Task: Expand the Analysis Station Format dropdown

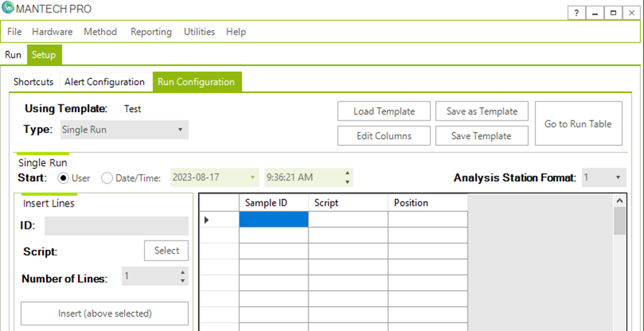Action: point(604,177)
